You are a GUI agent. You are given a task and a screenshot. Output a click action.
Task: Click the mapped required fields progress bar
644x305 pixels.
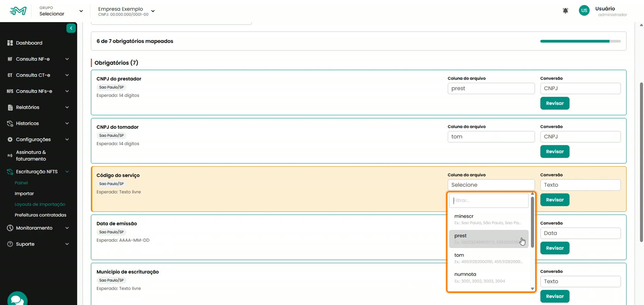tap(580, 41)
